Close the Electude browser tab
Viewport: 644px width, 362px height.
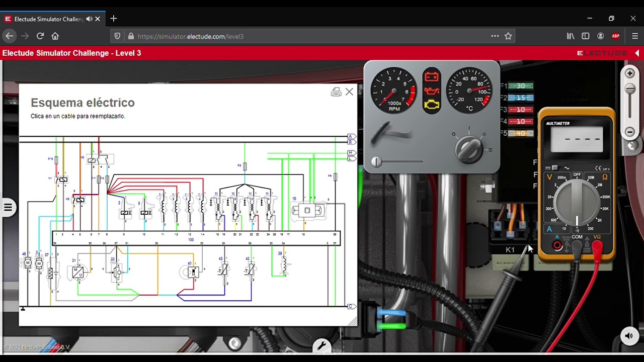point(98,19)
